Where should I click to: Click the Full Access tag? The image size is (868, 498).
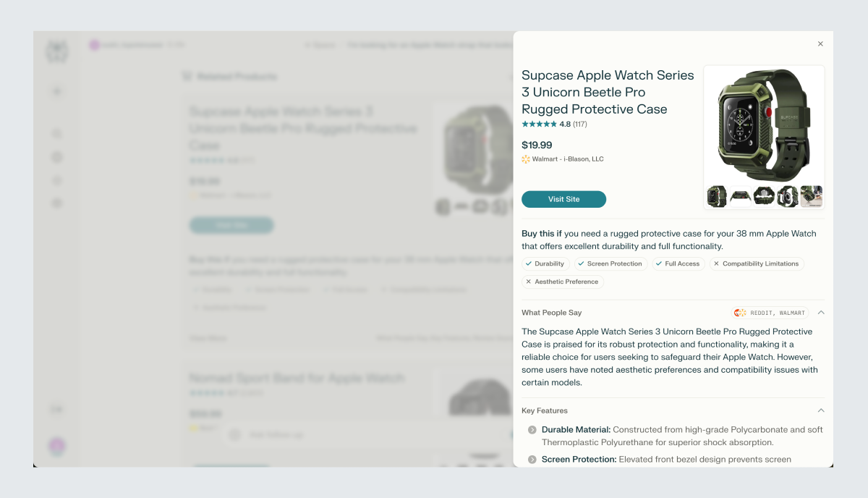tap(678, 263)
